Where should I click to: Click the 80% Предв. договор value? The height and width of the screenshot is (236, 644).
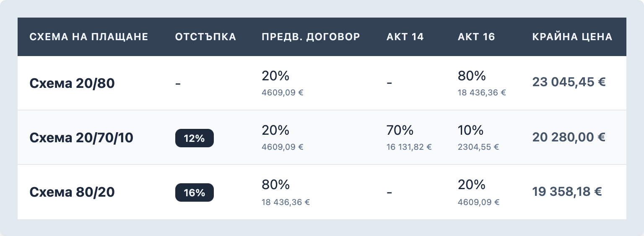point(275,185)
